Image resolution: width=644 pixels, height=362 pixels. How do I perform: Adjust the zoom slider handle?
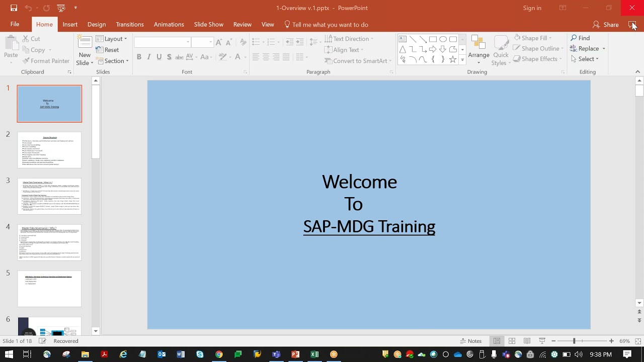click(574, 341)
